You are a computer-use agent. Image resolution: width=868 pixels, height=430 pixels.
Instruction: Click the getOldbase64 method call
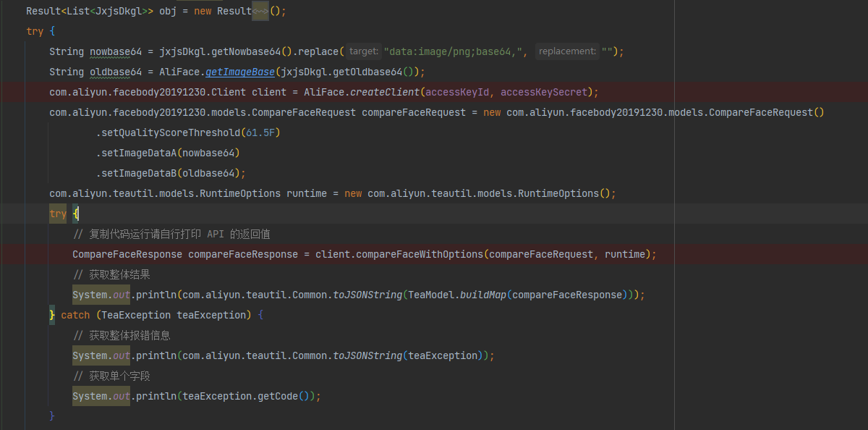point(367,72)
